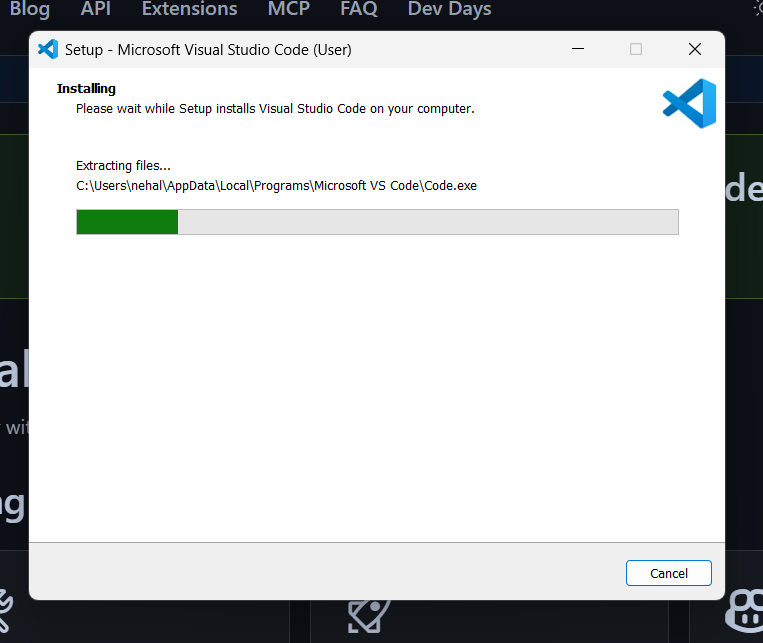The height and width of the screenshot is (643, 763).
Task: Click the large VS Code logo in installer
Action: [689, 104]
